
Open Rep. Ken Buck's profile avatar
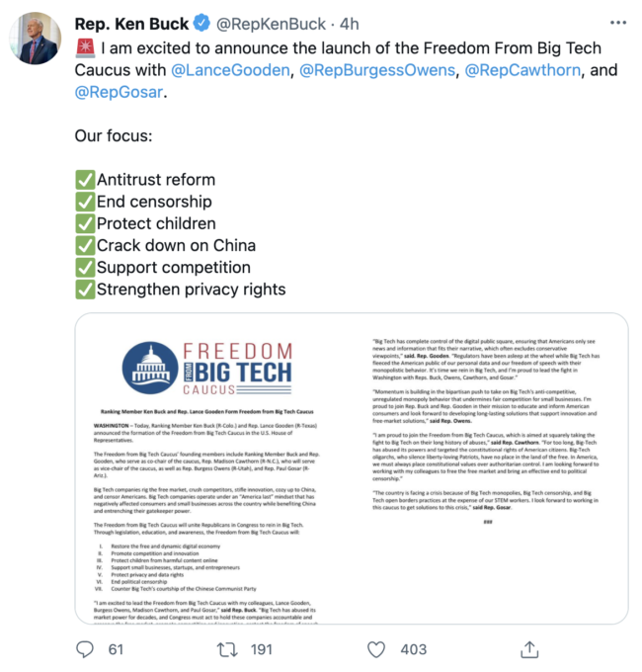coord(35,38)
